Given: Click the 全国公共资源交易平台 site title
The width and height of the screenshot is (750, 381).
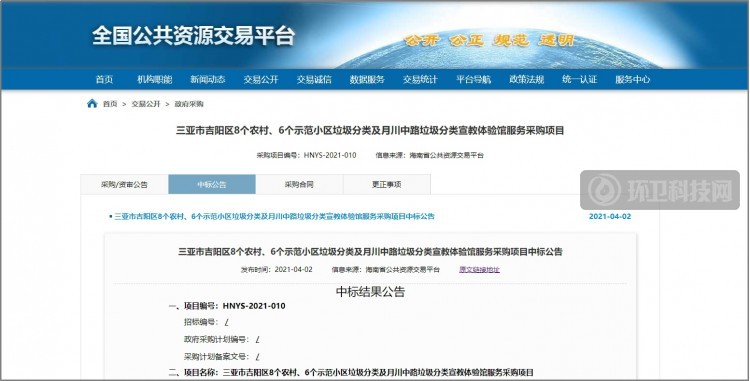Looking at the screenshot, I should click(x=193, y=36).
